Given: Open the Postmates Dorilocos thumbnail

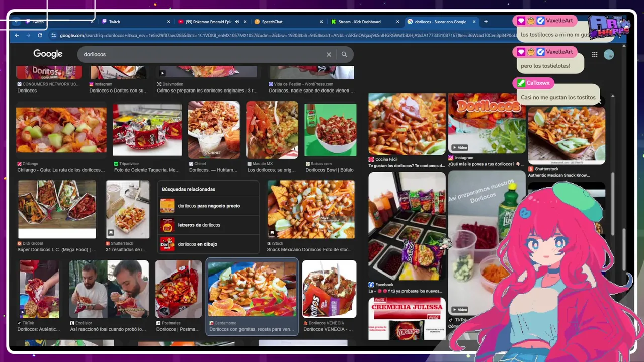Looking at the screenshot, I should [179, 289].
